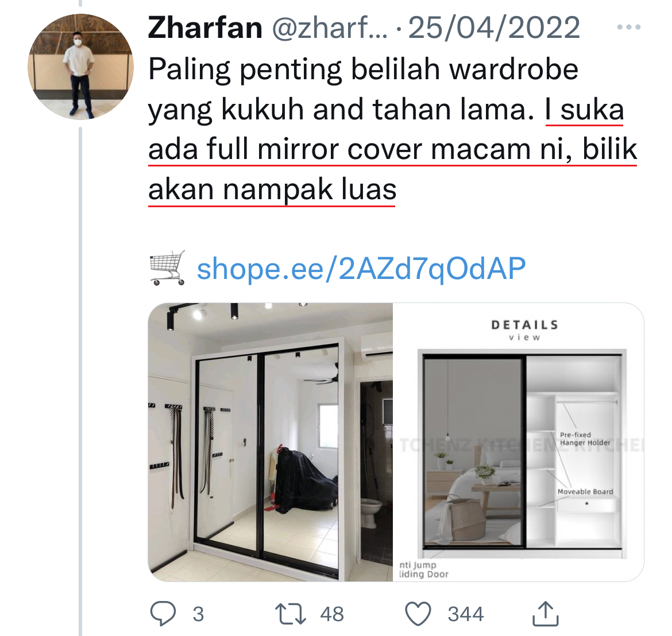
Task: Open the share upload icon
Action: [x=545, y=613]
